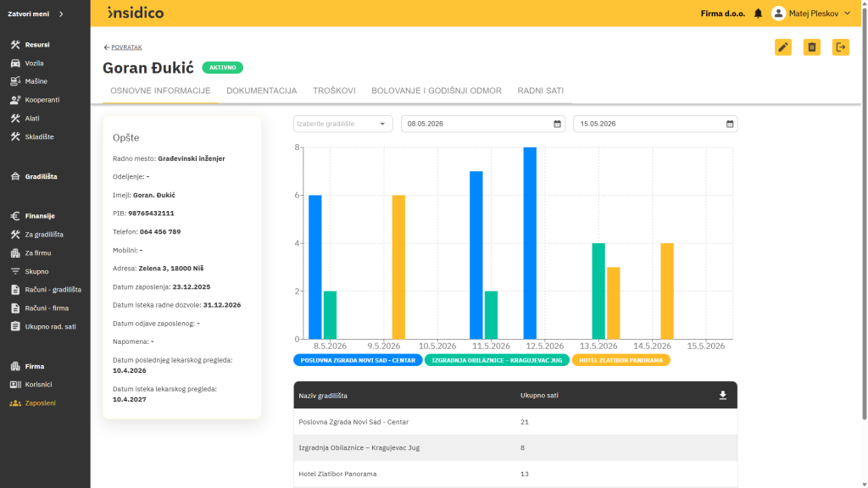
Task: Open calendar icon for 08.05.2026 date field
Action: tap(557, 124)
